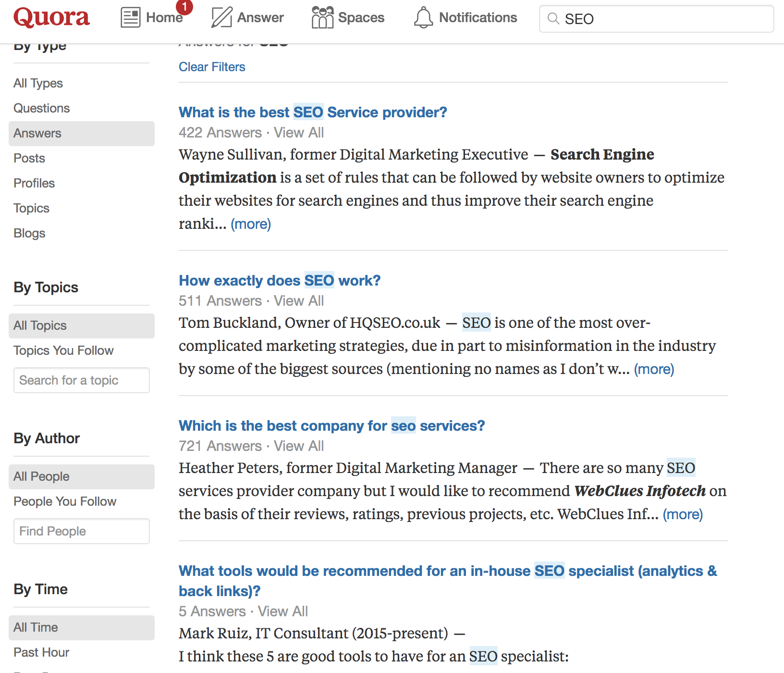This screenshot has width=784, height=673.
Task: Click the Find People input field
Action: coord(82,531)
